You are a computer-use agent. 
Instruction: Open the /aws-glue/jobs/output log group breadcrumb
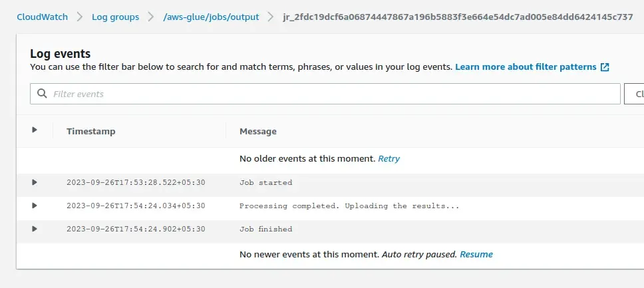(206, 17)
